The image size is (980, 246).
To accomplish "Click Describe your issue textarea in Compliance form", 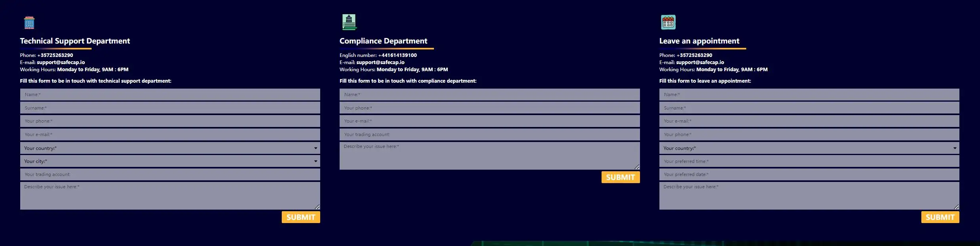I will (x=489, y=156).
